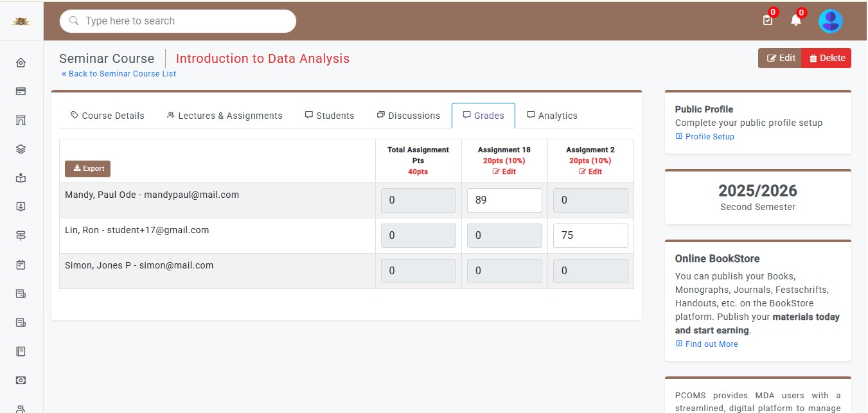Select the Analytics tab
Viewport: 868px width, 413px height.
(552, 116)
